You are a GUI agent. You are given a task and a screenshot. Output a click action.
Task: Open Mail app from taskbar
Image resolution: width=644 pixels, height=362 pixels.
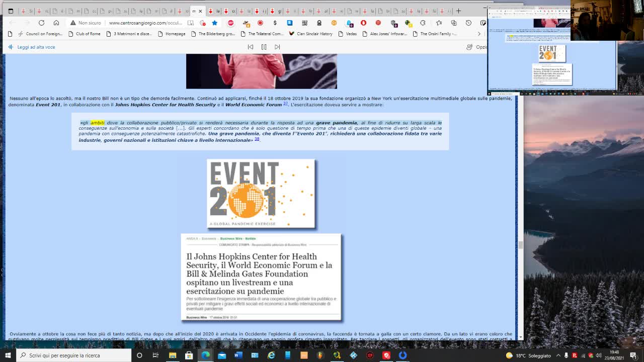pos(222,355)
